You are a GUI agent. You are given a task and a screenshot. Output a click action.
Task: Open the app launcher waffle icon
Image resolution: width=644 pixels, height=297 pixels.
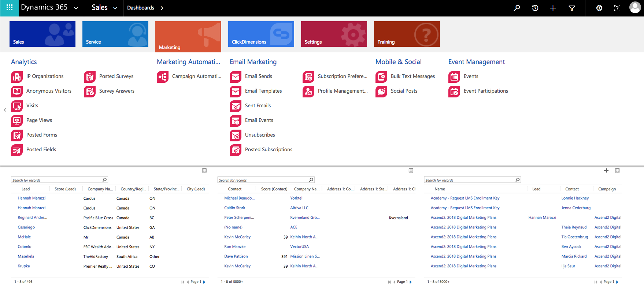(10, 8)
